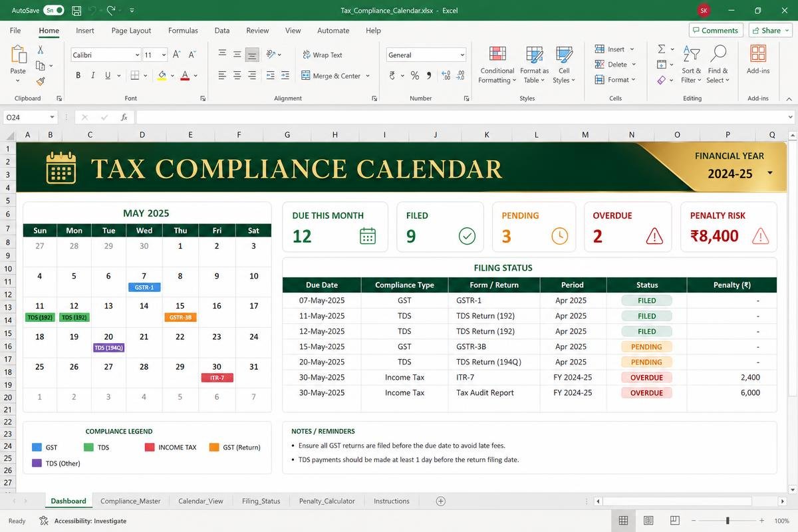This screenshot has height=532, width=798.
Task: Click the SK account avatar
Action: [x=704, y=11]
